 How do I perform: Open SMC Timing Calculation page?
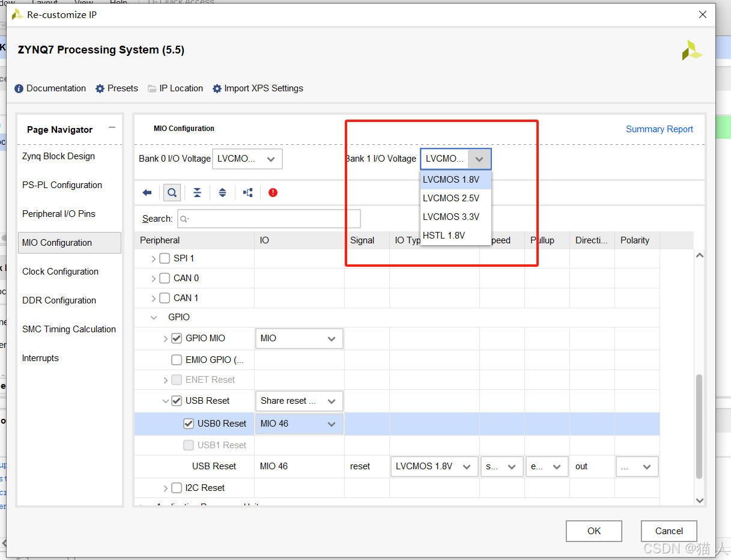click(x=70, y=329)
